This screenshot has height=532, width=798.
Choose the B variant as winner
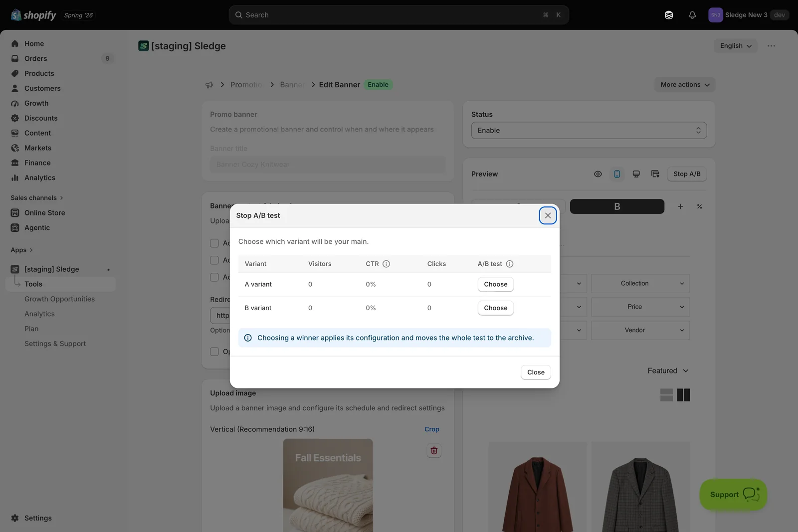pos(495,308)
